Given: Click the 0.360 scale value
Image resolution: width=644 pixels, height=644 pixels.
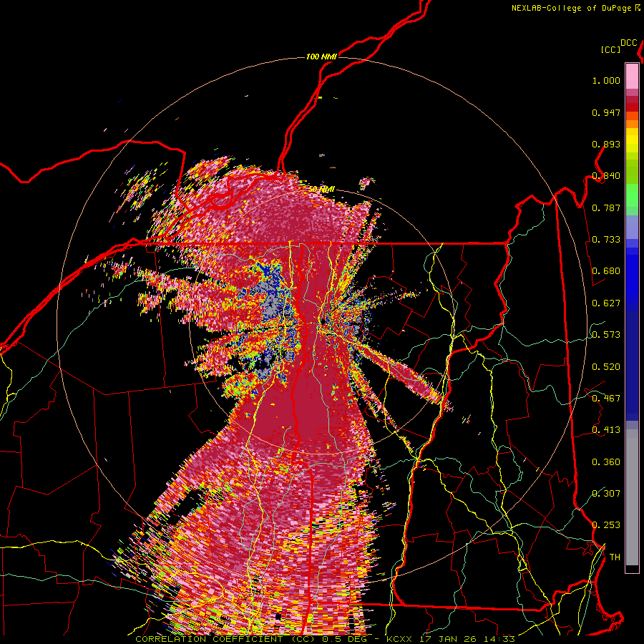Looking at the screenshot, I should [x=606, y=462].
